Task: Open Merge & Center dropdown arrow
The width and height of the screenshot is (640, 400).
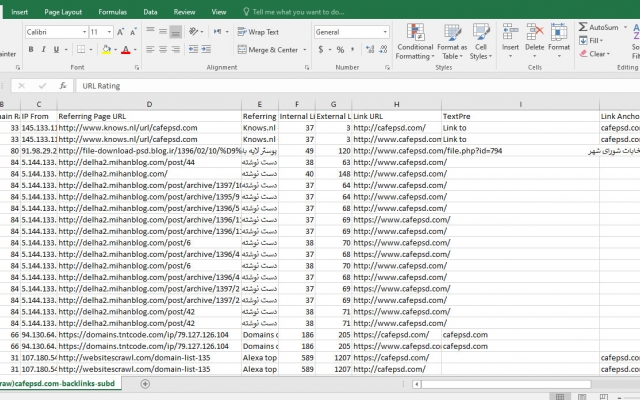Action: click(x=304, y=50)
